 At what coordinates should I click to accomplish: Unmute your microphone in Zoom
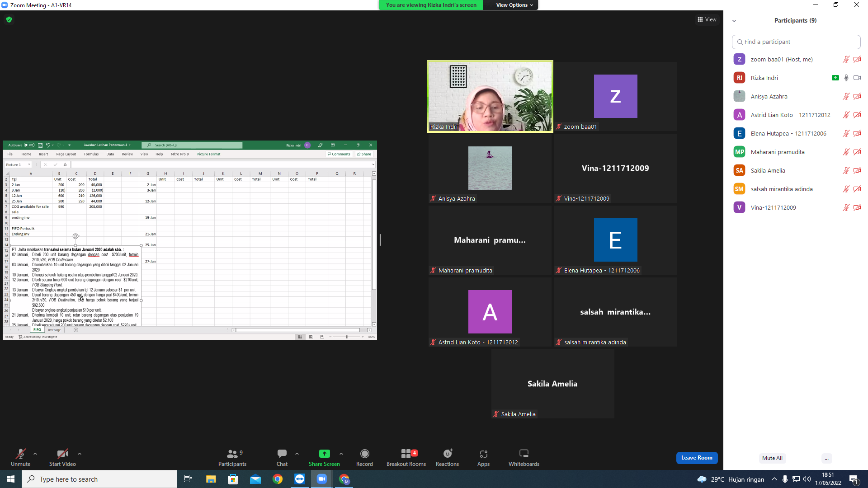pos(21,457)
